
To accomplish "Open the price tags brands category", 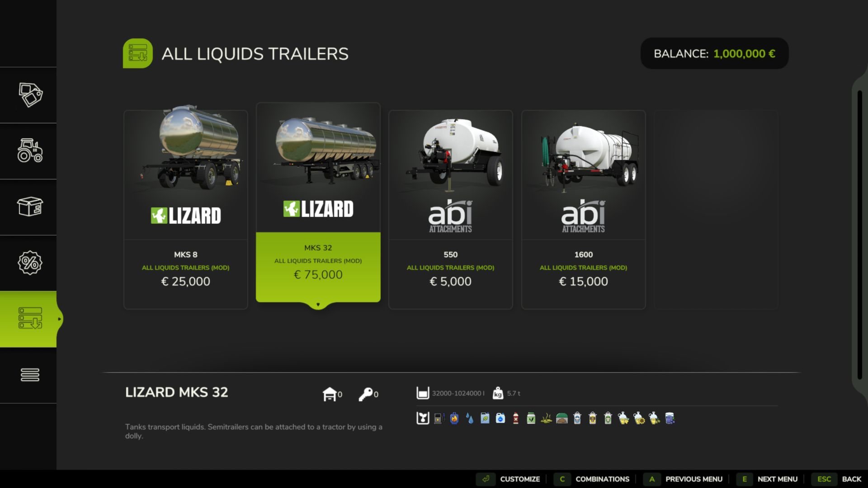I will 30,95.
